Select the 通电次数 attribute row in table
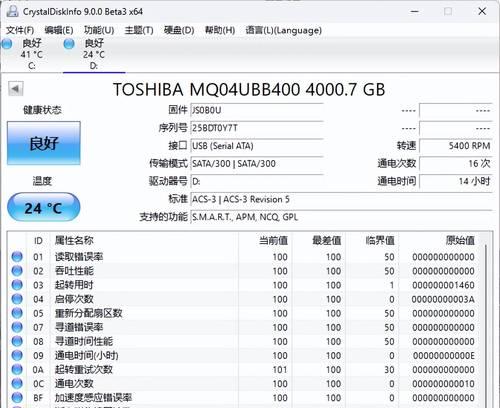Screen dimensions: 500x408 click(x=243, y=384)
